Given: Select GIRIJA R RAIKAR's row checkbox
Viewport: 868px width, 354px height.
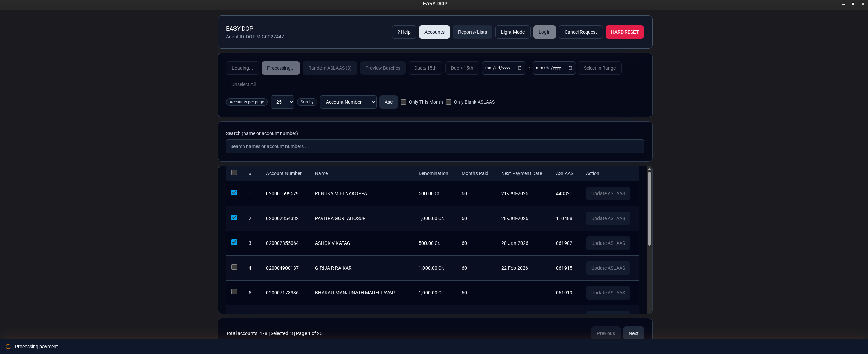Looking at the screenshot, I should click(x=234, y=267).
